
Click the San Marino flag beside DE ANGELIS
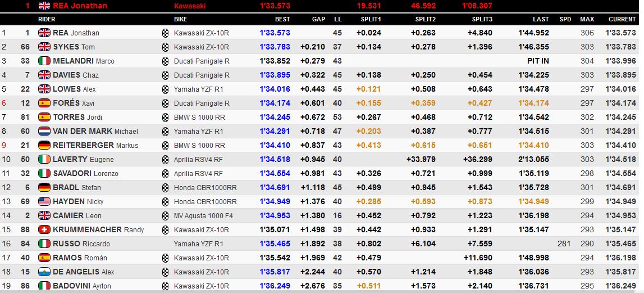44,272
